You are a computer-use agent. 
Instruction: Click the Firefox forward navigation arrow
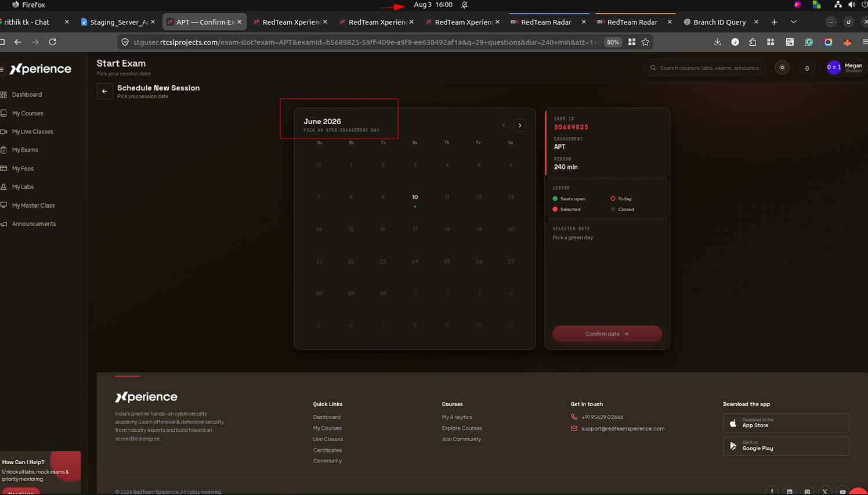[35, 42]
